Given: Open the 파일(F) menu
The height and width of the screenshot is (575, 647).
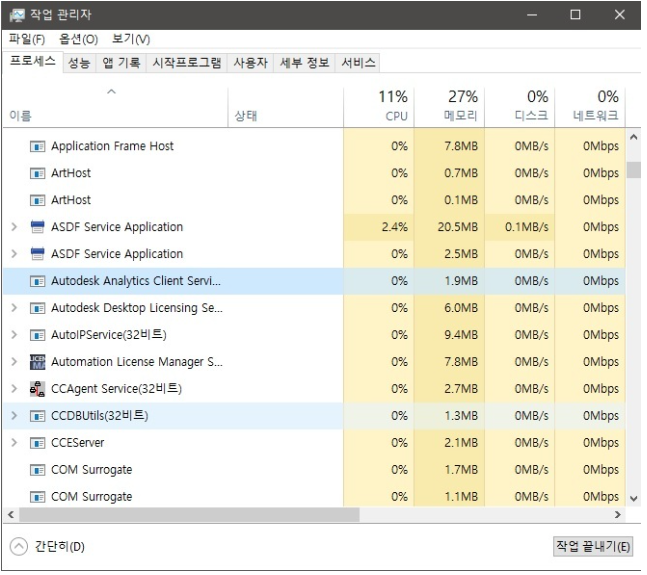Looking at the screenshot, I should pyautogui.click(x=27, y=39).
